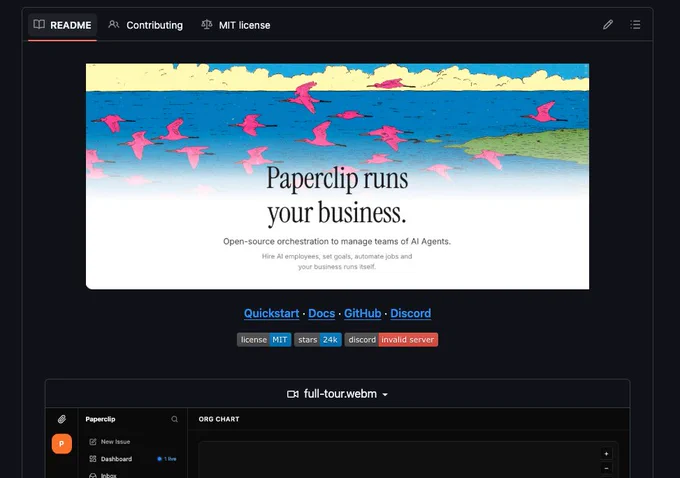This screenshot has width=680, height=478.
Task: Follow the GitHub link
Action: 363,313
